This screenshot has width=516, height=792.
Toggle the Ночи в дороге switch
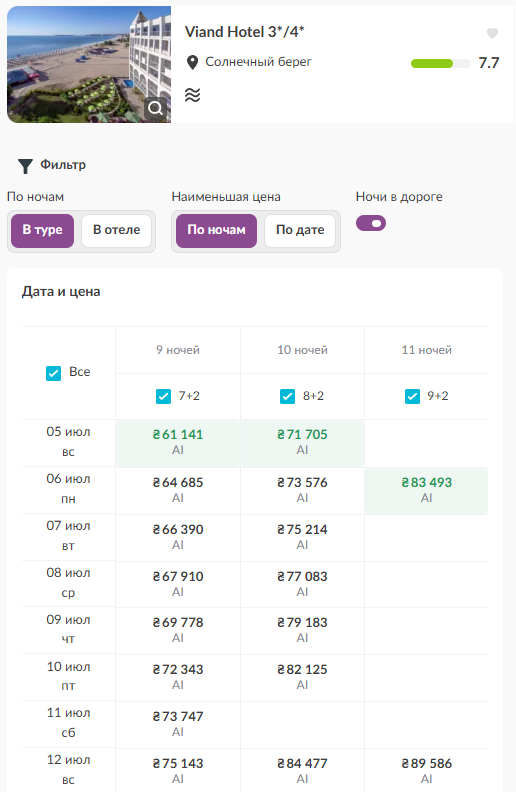(x=371, y=223)
